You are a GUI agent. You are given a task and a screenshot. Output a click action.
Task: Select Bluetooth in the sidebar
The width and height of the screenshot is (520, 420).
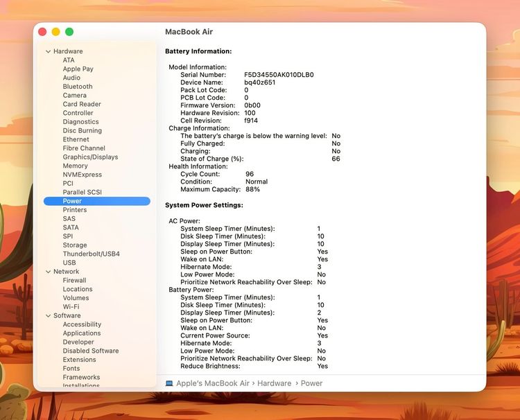[x=78, y=87]
